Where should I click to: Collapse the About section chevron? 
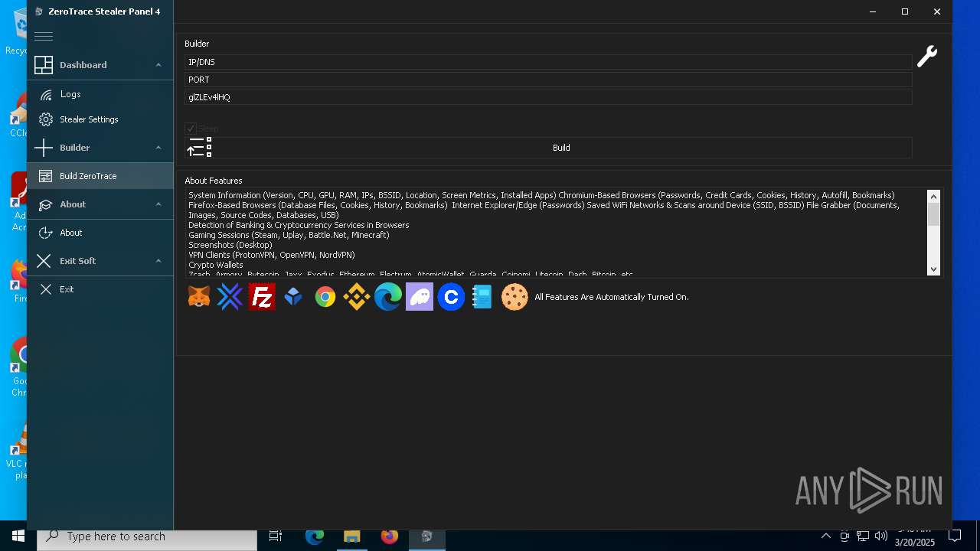(158, 204)
